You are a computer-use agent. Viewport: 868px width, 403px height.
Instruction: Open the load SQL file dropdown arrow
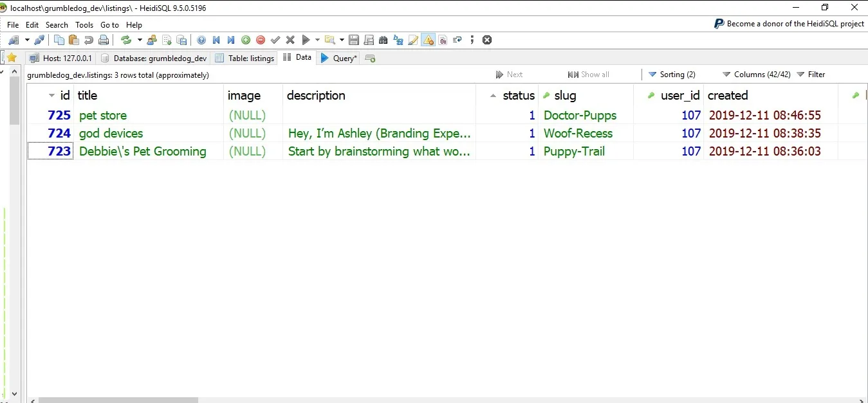[342, 40]
